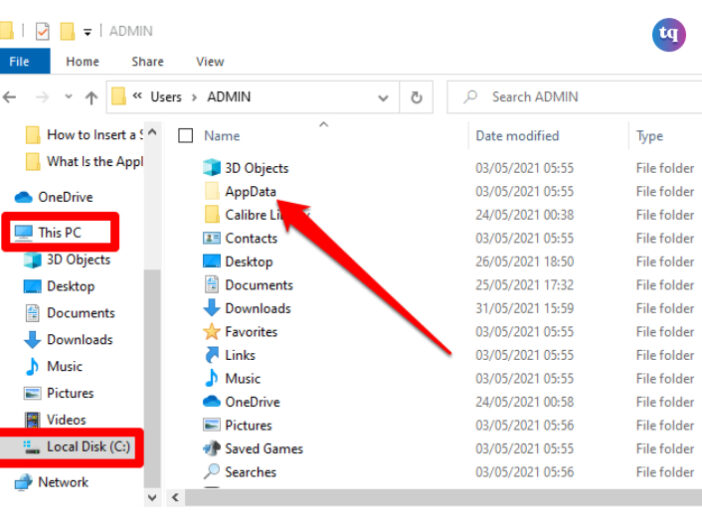Open the Contacts folder icon in list
The height and width of the screenshot is (526, 702).
tap(212, 238)
